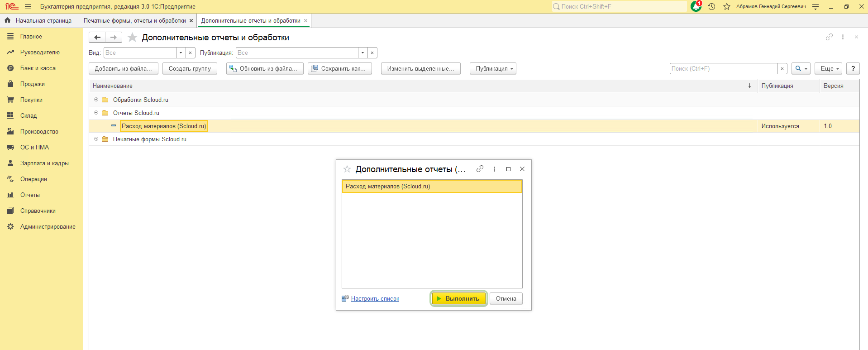This screenshot has width=868, height=350.
Task: Open the Публикация filter dropdown arrow
Action: click(x=362, y=53)
